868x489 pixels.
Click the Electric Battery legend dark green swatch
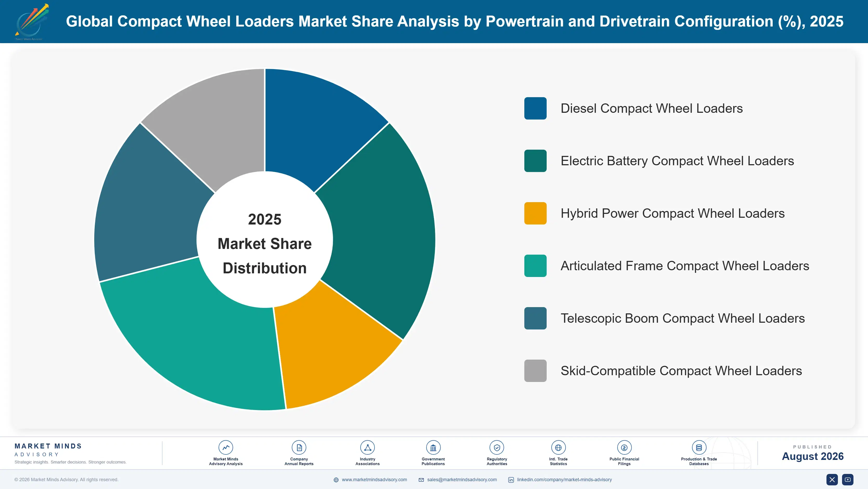pos(535,161)
